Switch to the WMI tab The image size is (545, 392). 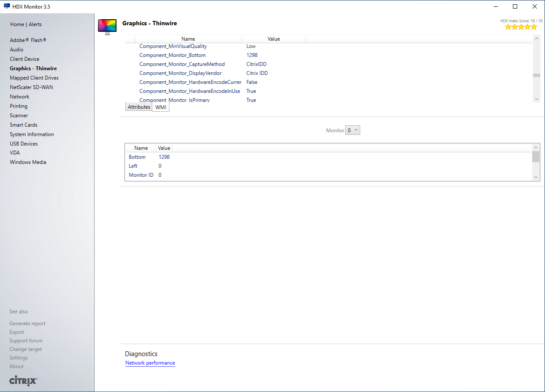coord(160,107)
